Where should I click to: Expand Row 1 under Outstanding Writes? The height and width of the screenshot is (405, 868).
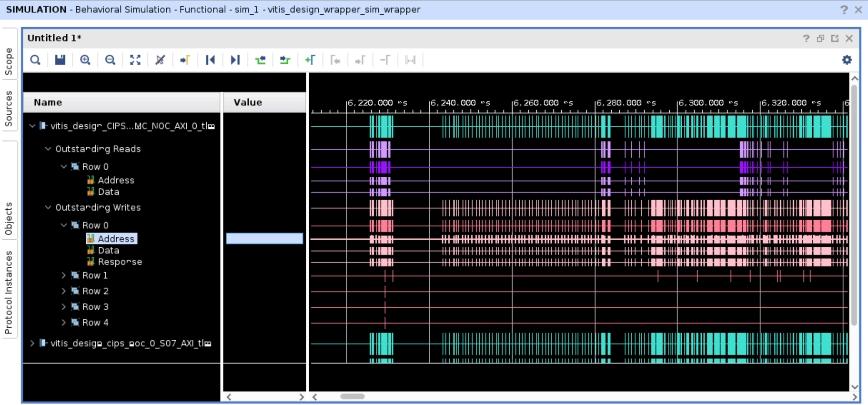tap(64, 275)
